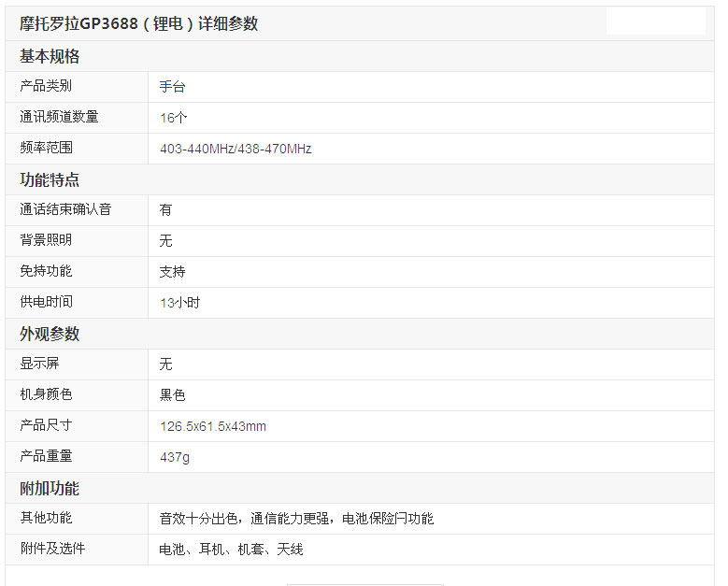Click the 通话结束确认音 row label
The image size is (728, 586).
pos(65,209)
